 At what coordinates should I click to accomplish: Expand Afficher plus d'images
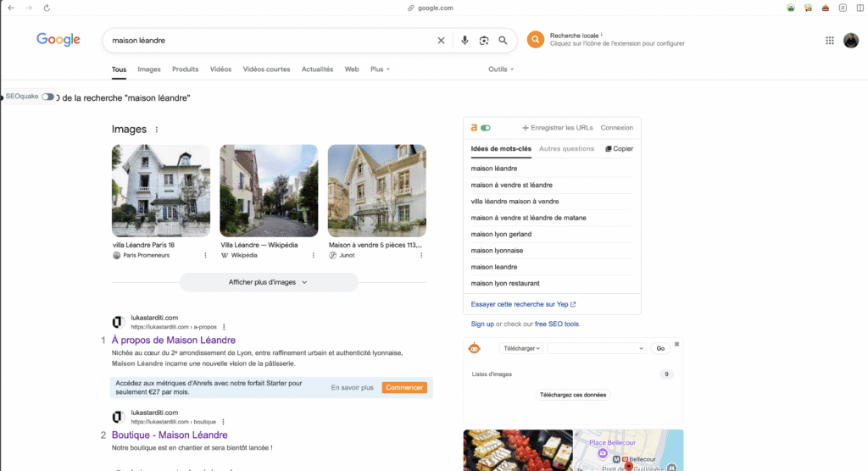pyautogui.click(x=269, y=282)
